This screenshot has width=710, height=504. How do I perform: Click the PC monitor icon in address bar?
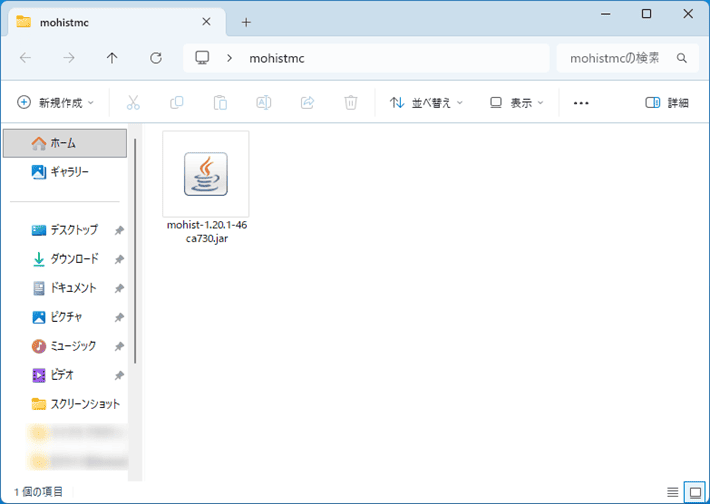(x=202, y=58)
